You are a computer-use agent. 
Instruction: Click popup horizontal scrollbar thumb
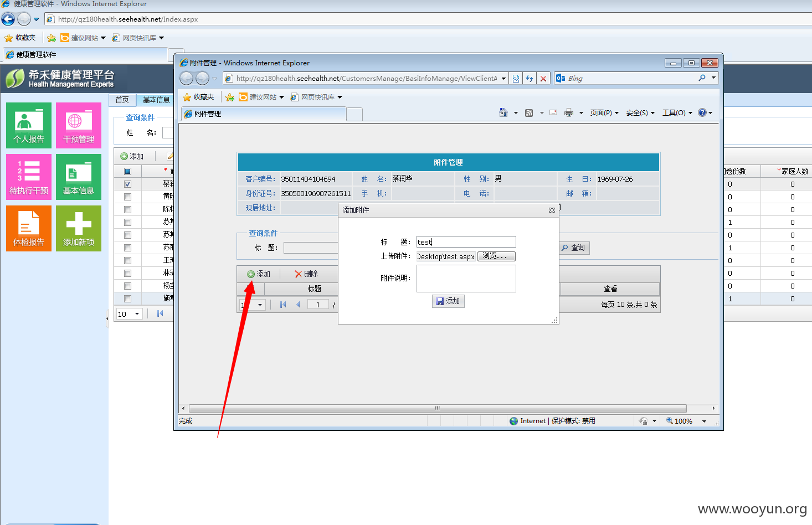point(438,408)
